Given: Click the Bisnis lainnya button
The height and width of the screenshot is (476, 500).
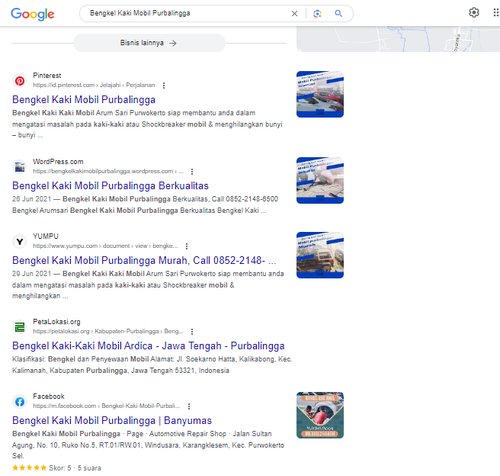Looking at the screenshot, I should click(x=149, y=43).
